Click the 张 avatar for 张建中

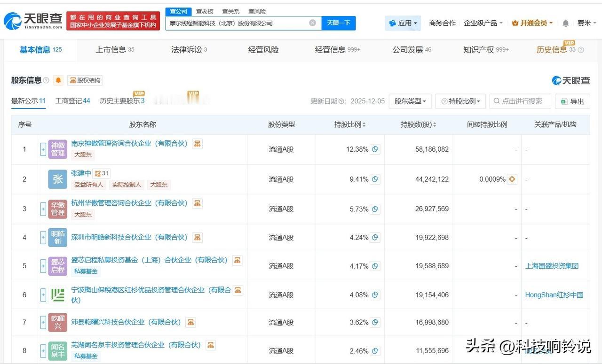pyautogui.click(x=58, y=179)
